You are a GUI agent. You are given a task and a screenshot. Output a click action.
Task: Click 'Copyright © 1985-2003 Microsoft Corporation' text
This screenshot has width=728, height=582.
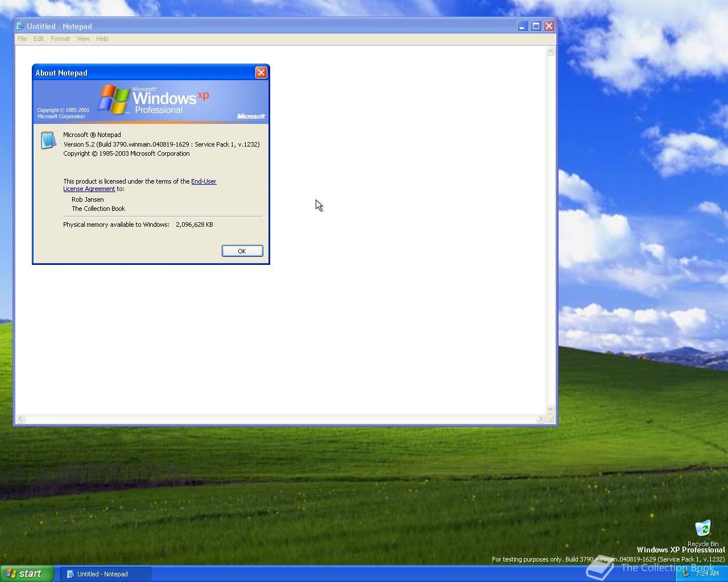coord(126,153)
